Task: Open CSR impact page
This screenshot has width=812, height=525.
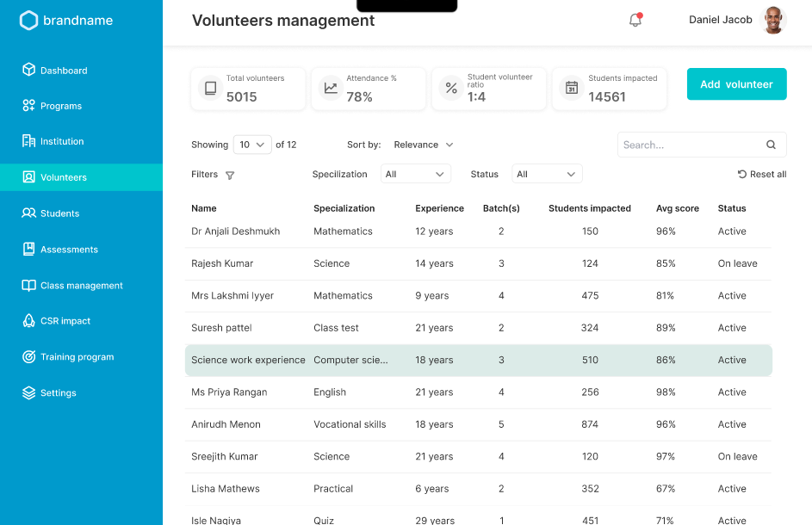Action: pyautogui.click(x=65, y=321)
